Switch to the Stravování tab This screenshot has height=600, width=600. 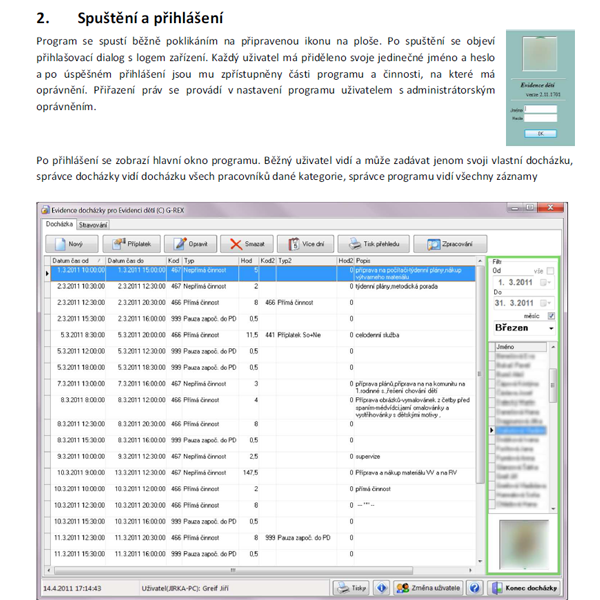93,225
